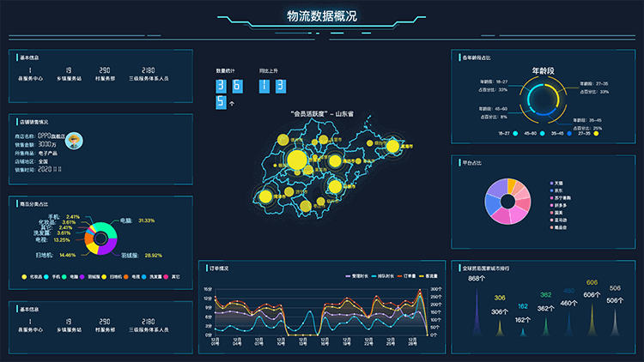Click the store avatar icon beside OPPO旗舰店
The height and width of the screenshot is (362, 644).
tap(74, 141)
